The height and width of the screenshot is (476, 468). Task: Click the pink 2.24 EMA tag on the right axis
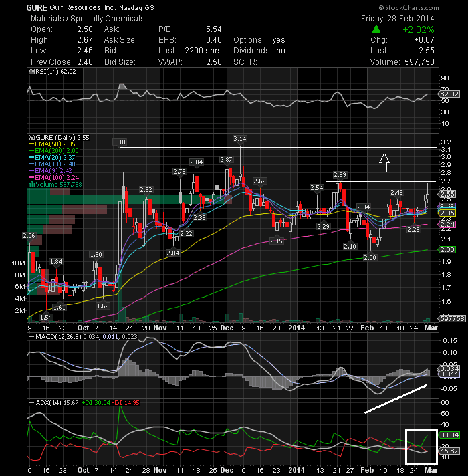click(x=447, y=225)
